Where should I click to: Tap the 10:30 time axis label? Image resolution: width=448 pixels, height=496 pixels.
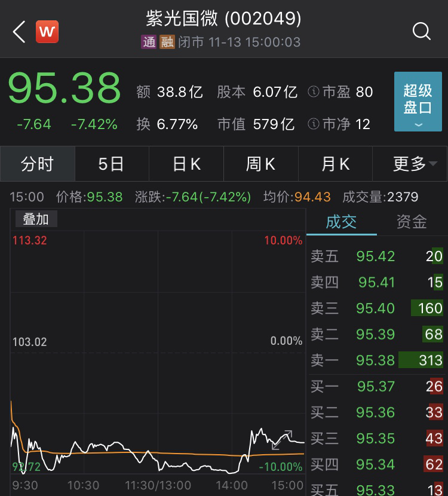pyautogui.click(x=84, y=485)
